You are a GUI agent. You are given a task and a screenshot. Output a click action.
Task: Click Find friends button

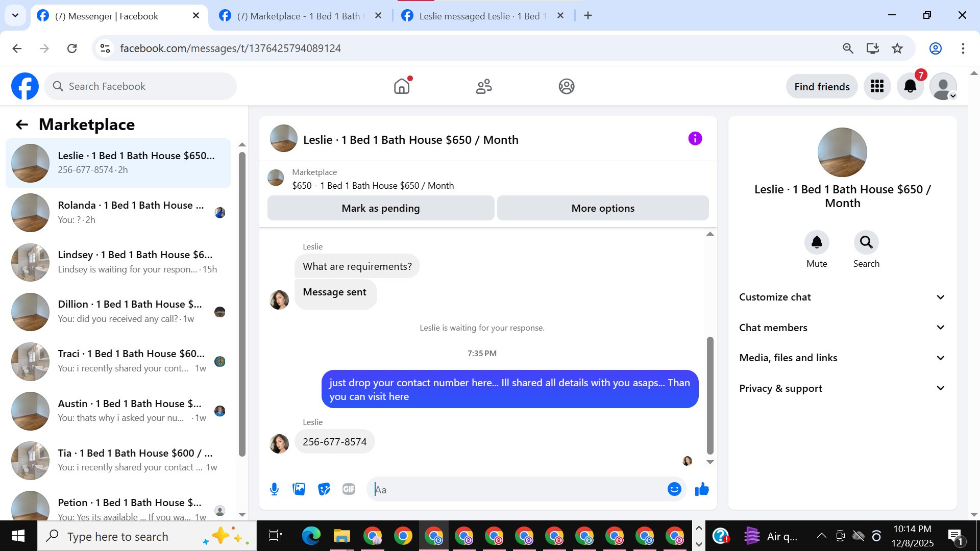pos(822,87)
